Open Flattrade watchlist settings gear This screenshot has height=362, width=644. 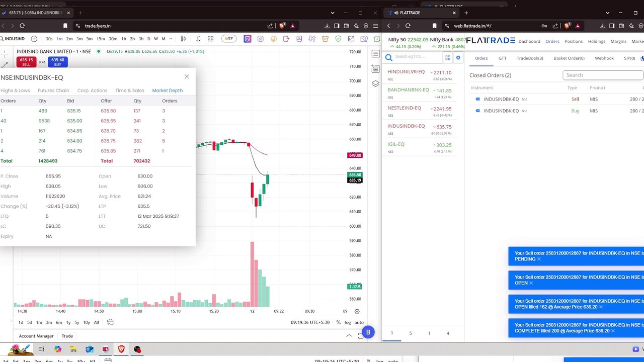458,58
